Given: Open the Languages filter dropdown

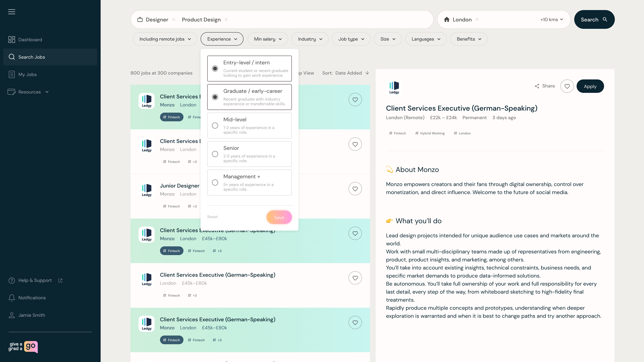Looking at the screenshot, I should [x=426, y=39].
